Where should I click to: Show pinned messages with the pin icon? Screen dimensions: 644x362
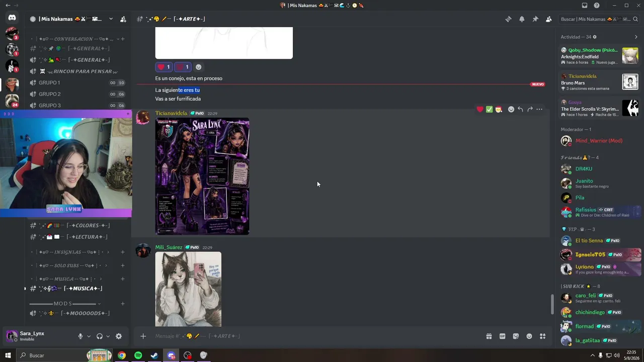[x=535, y=19]
